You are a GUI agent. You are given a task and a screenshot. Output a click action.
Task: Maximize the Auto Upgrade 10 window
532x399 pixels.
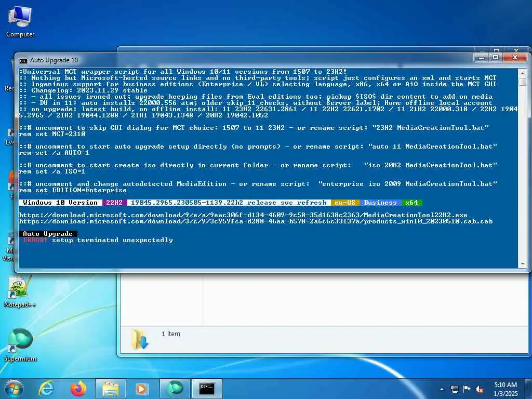point(496,57)
